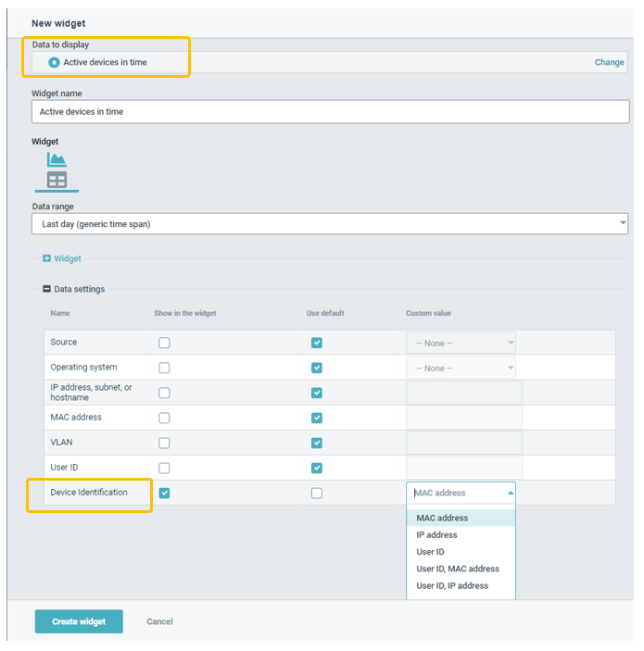
Task: Uncheck Show in widget for Device Identification
Action: (x=164, y=493)
